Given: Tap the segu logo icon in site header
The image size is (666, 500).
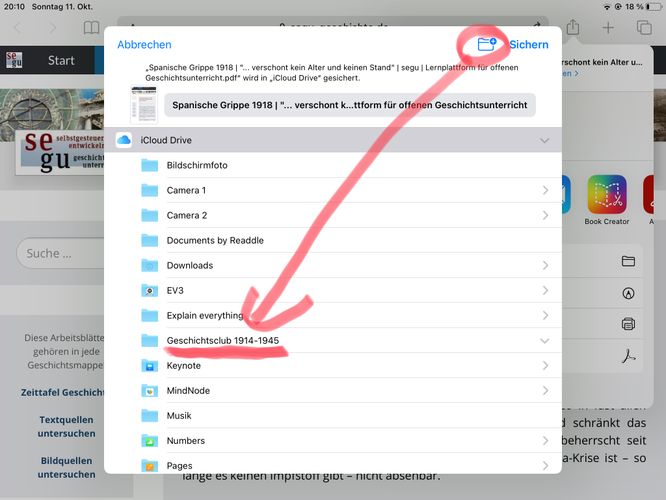Looking at the screenshot, I should pos(14,60).
